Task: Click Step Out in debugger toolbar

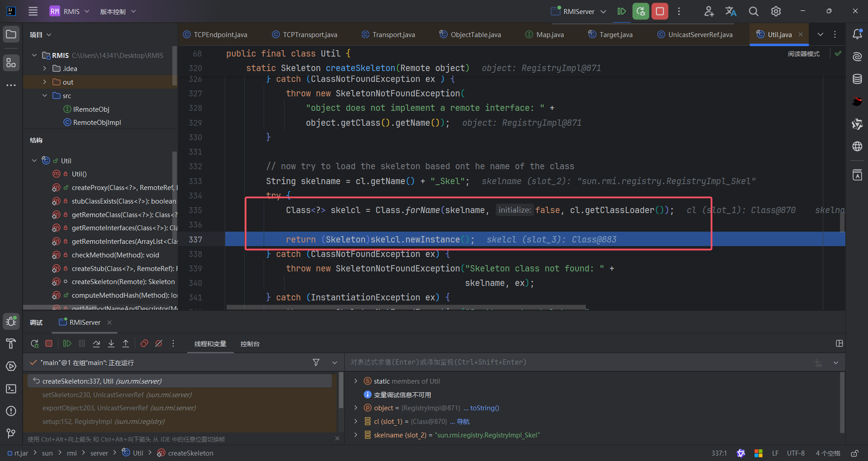Action: [126, 344]
